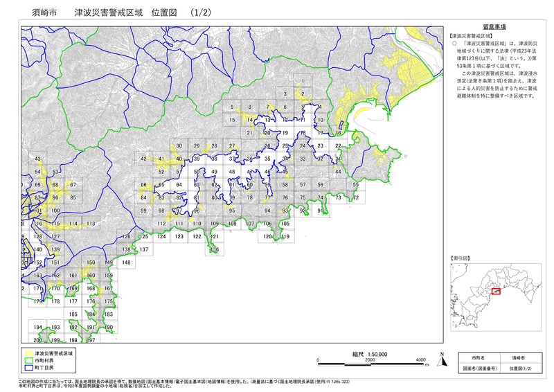This screenshot has height=392, width=554.
Task: Click the 縮尺 1:50,000 scale label
Action: coord(369,353)
